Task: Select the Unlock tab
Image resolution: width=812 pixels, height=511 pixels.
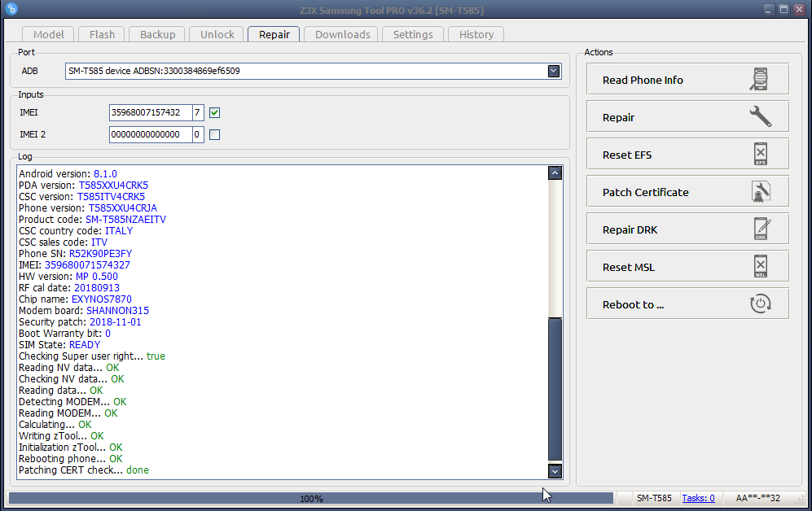Action: 217,34
